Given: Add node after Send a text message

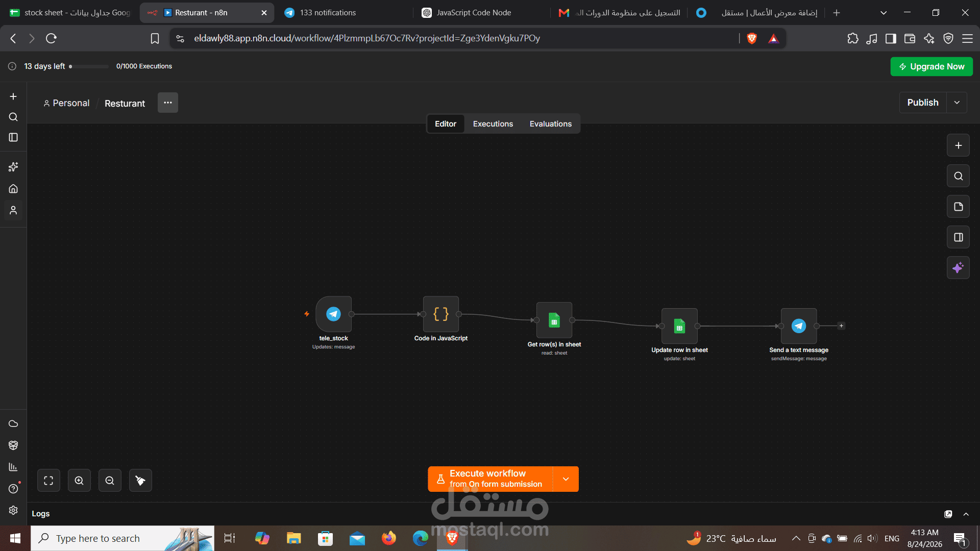Looking at the screenshot, I should pyautogui.click(x=841, y=326).
